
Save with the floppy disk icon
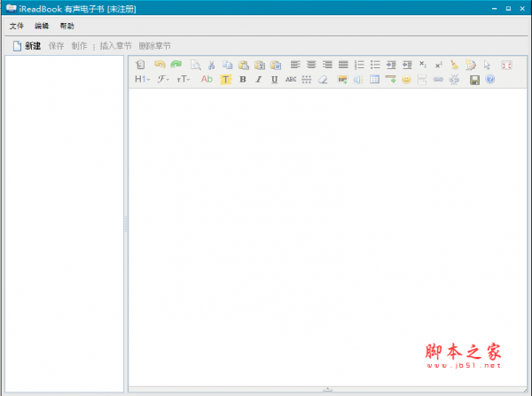coord(474,80)
